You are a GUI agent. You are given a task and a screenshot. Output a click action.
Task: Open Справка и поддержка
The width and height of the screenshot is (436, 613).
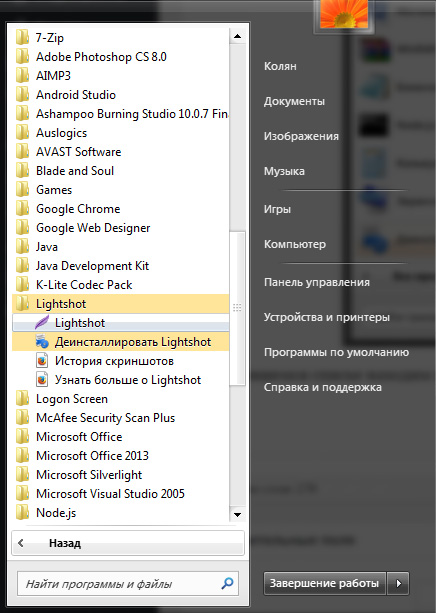(x=323, y=387)
